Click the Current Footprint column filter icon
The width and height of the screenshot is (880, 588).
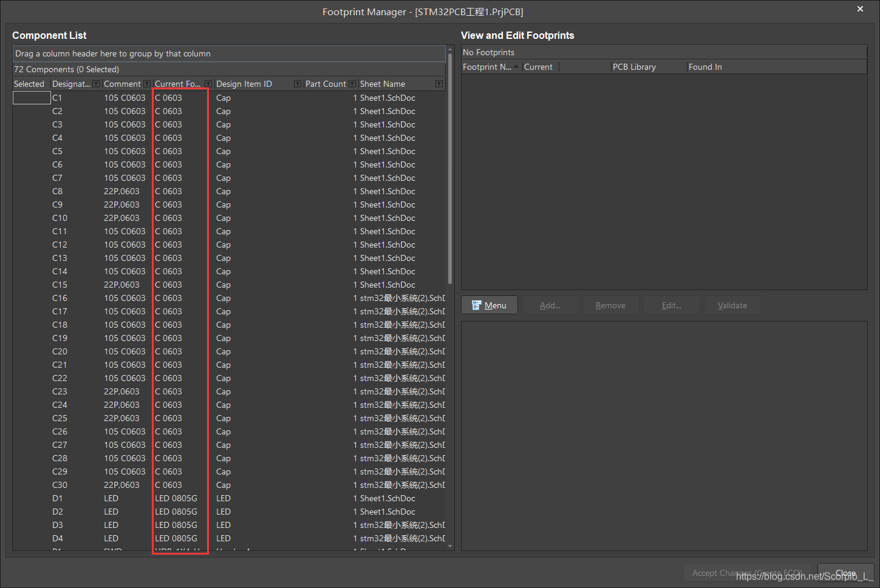(208, 84)
